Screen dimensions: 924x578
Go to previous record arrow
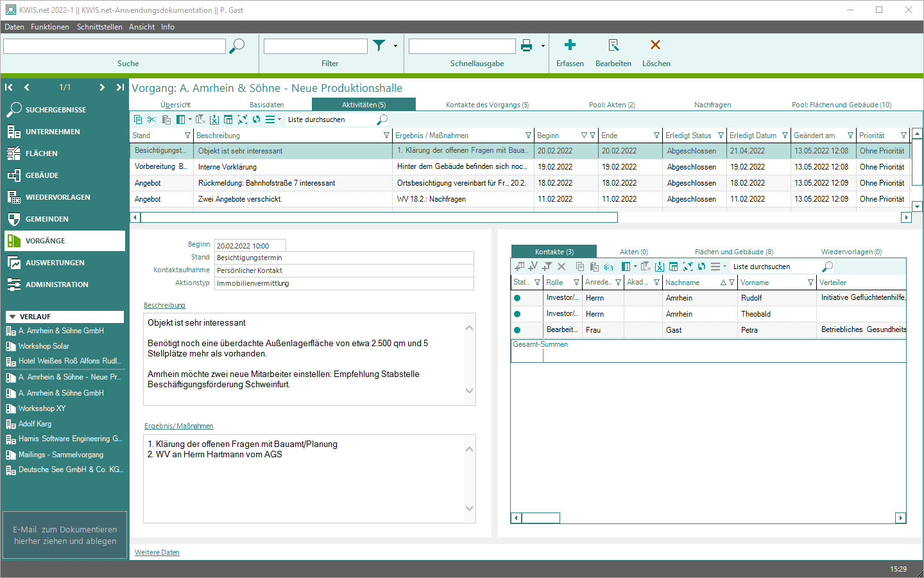point(27,87)
